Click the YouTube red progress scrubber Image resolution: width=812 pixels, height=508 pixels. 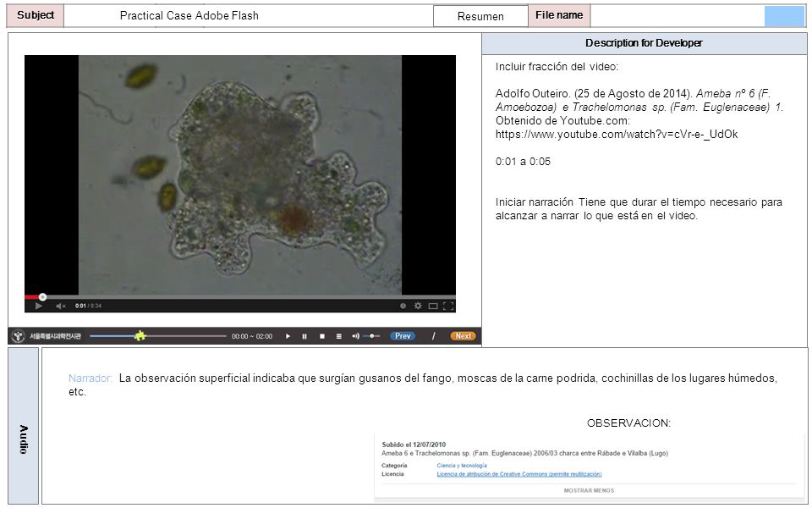click(42, 297)
